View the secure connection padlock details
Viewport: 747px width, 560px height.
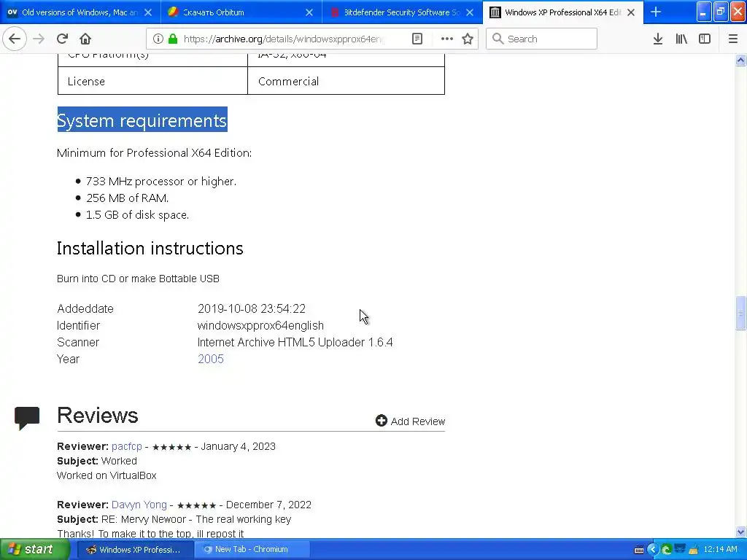173,39
